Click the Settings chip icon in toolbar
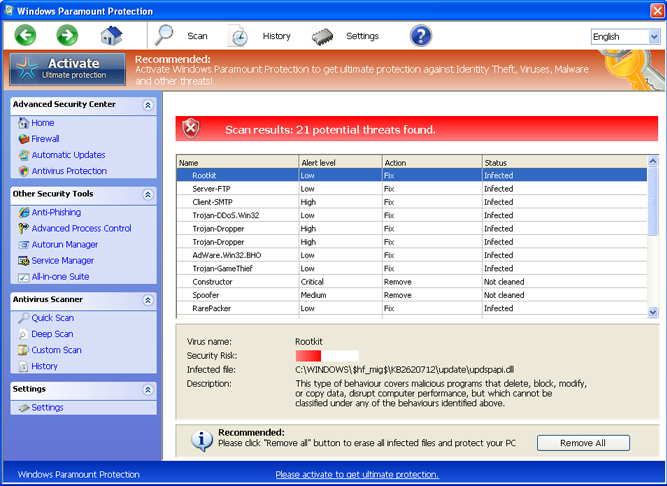This screenshot has width=667, height=486. click(x=322, y=37)
